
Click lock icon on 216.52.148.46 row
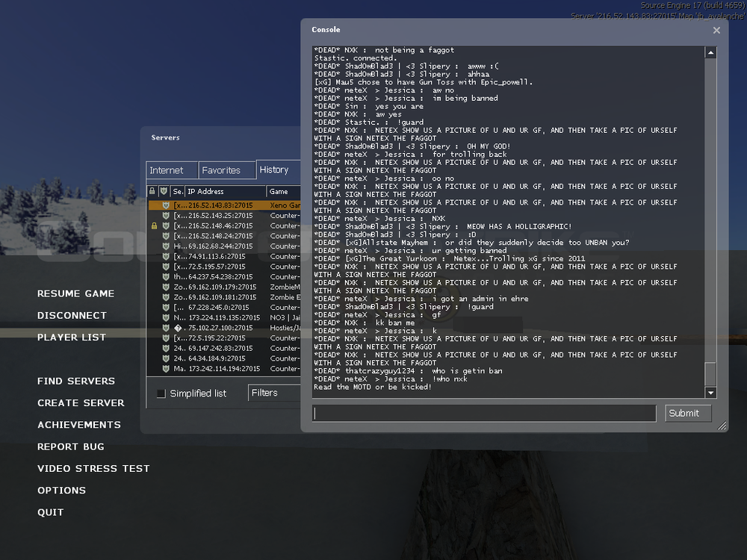click(x=154, y=225)
